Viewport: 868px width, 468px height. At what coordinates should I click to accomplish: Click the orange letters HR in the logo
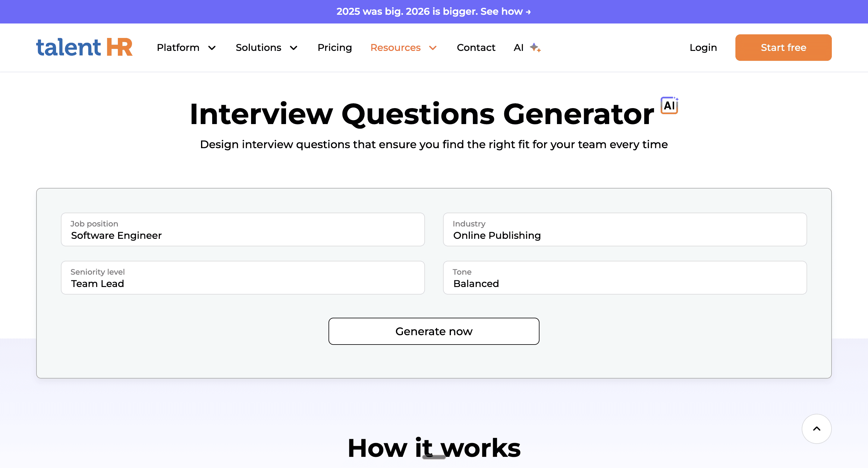tap(121, 47)
